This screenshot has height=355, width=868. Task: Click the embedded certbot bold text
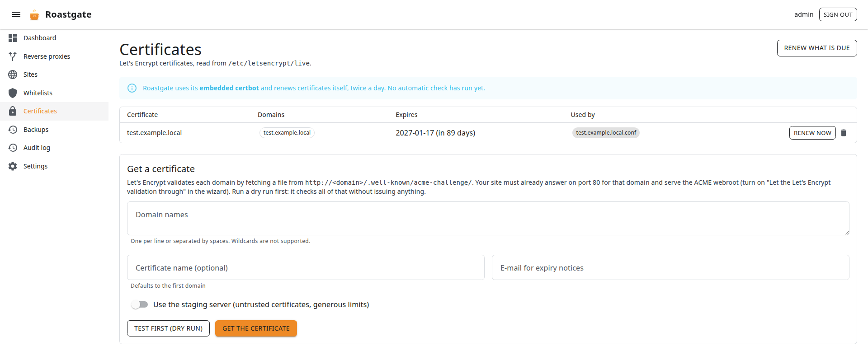(229, 88)
